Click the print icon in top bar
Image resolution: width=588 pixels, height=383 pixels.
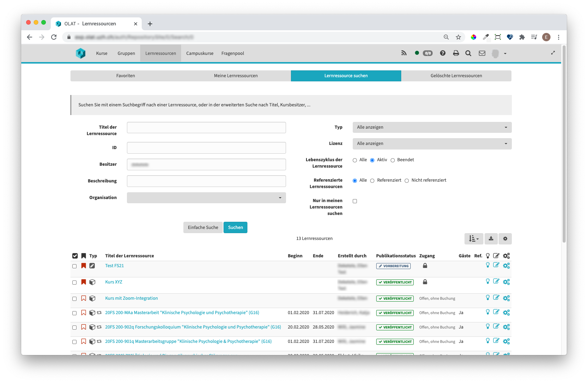456,53
